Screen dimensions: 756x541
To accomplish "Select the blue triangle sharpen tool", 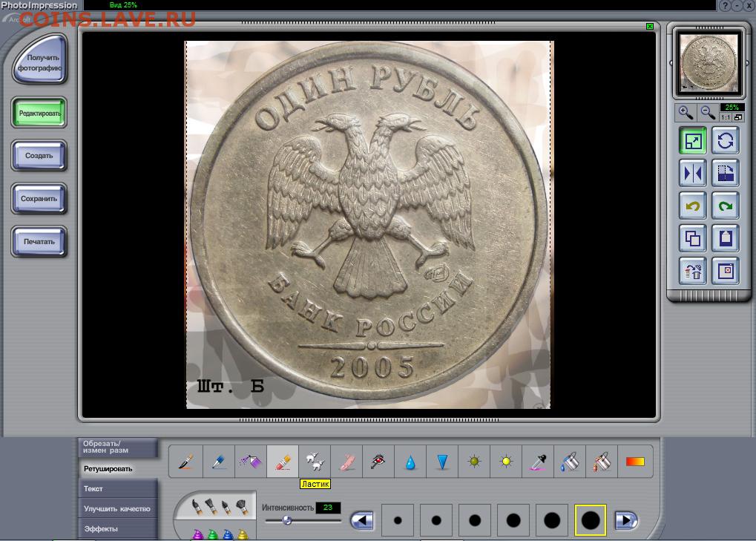I will click(x=441, y=462).
